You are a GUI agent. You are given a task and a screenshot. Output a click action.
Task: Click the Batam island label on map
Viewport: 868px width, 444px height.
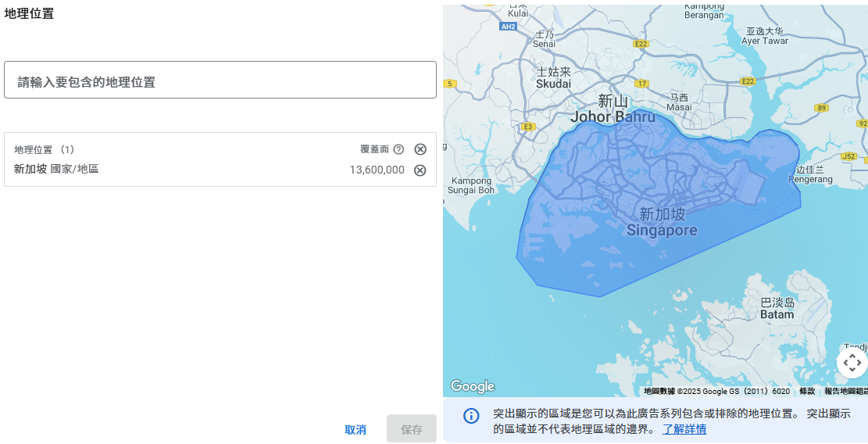(777, 314)
